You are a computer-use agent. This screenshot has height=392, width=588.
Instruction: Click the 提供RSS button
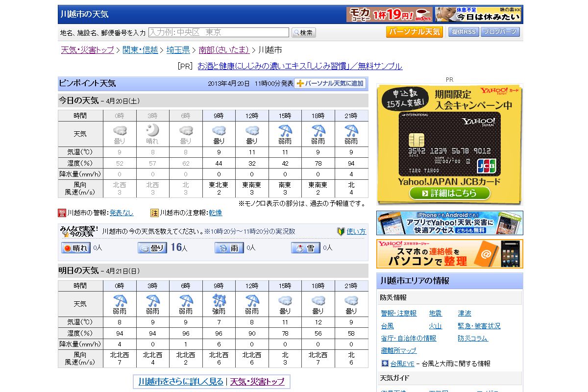pos(463,32)
